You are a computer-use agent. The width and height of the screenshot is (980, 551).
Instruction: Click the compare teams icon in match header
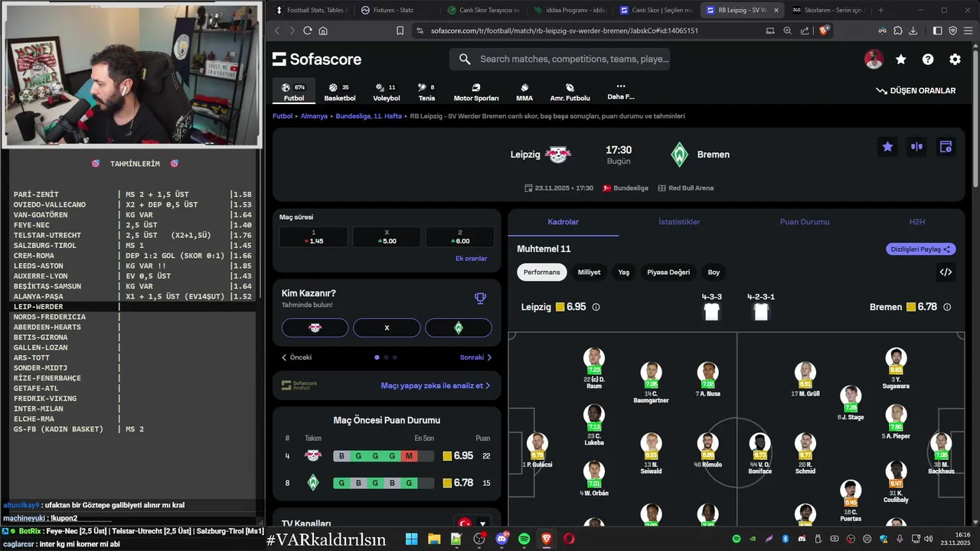coord(916,147)
